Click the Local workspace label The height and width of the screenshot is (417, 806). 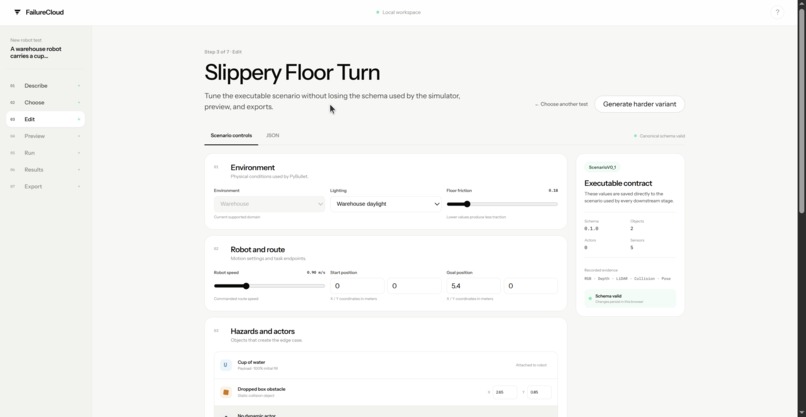tap(401, 12)
